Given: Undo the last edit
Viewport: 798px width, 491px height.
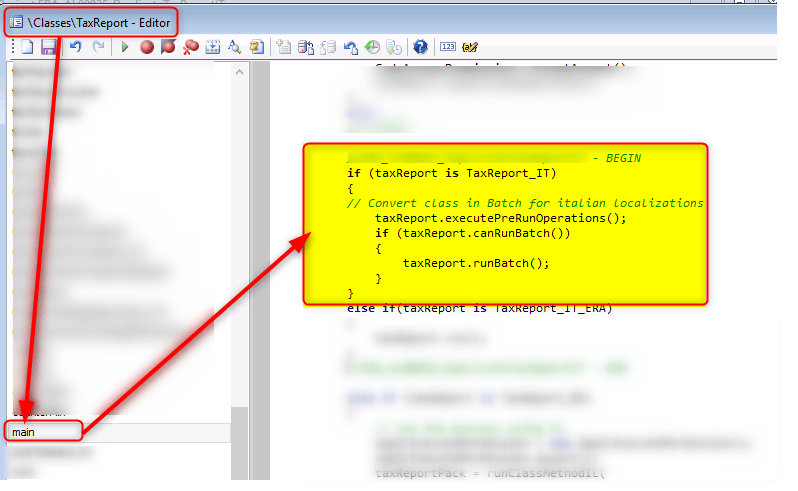Looking at the screenshot, I should coord(76,47).
